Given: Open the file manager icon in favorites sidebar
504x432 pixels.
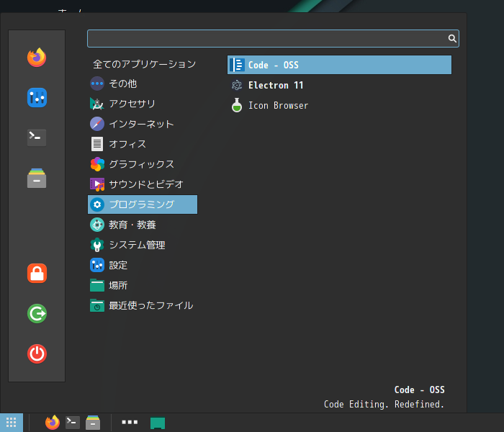Looking at the screenshot, I should tap(37, 178).
